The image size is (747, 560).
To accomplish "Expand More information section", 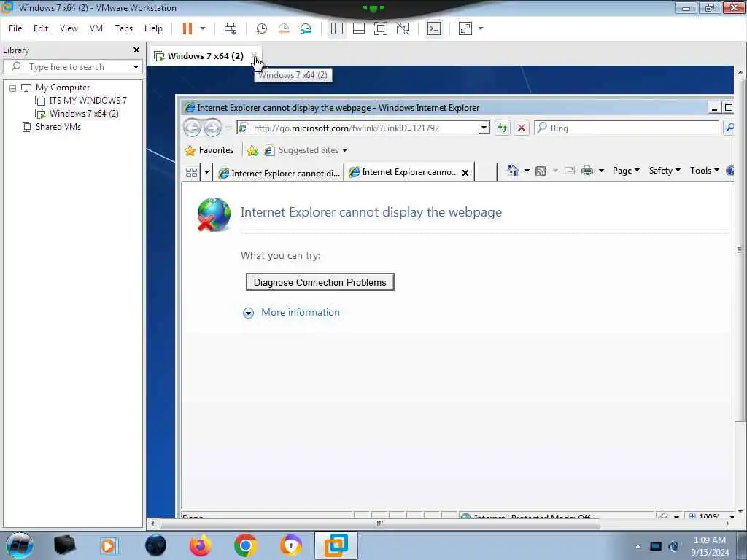I will click(x=291, y=312).
